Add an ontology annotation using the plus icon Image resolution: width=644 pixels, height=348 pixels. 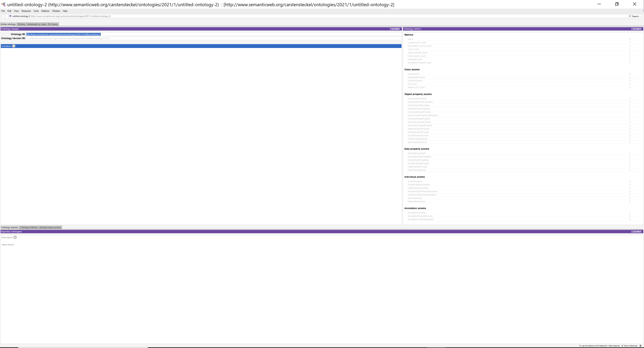pos(14,46)
